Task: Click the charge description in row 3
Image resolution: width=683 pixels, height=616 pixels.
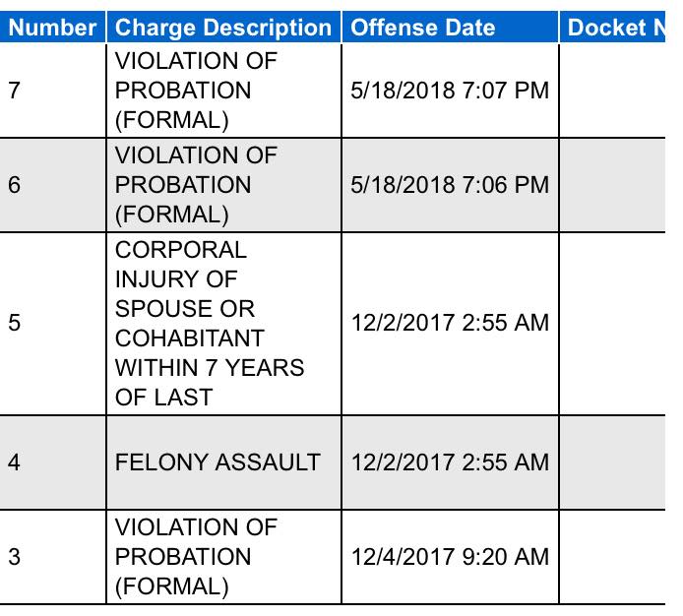Action: click(x=196, y=557)
